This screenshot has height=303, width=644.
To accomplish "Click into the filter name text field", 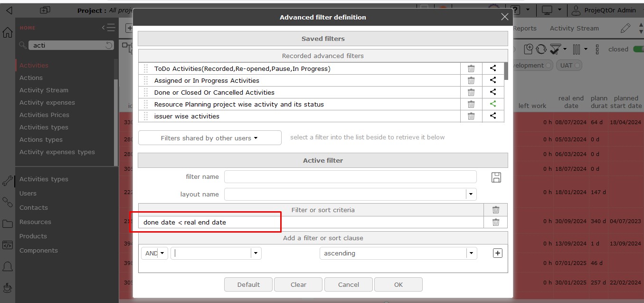I will 350,177.
